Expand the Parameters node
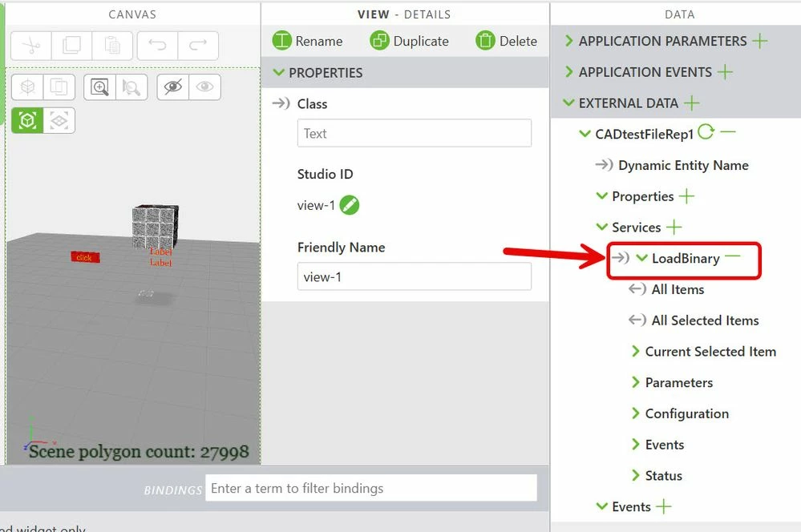 [x=636, y=382]
